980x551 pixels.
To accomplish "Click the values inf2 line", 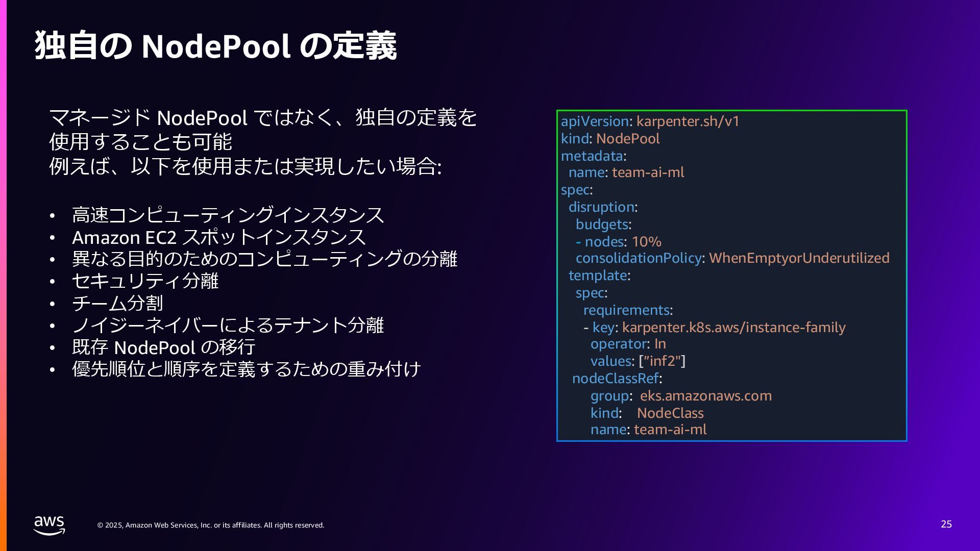I will 638,361.
